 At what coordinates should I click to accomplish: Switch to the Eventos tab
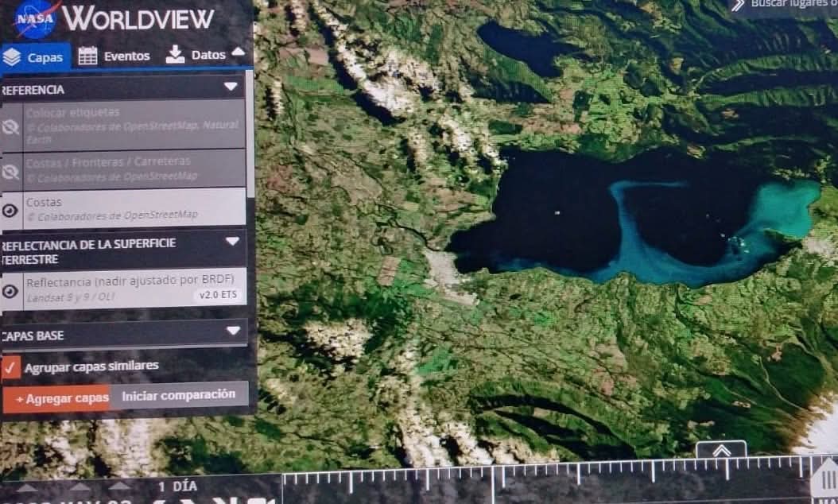point(114,56)
